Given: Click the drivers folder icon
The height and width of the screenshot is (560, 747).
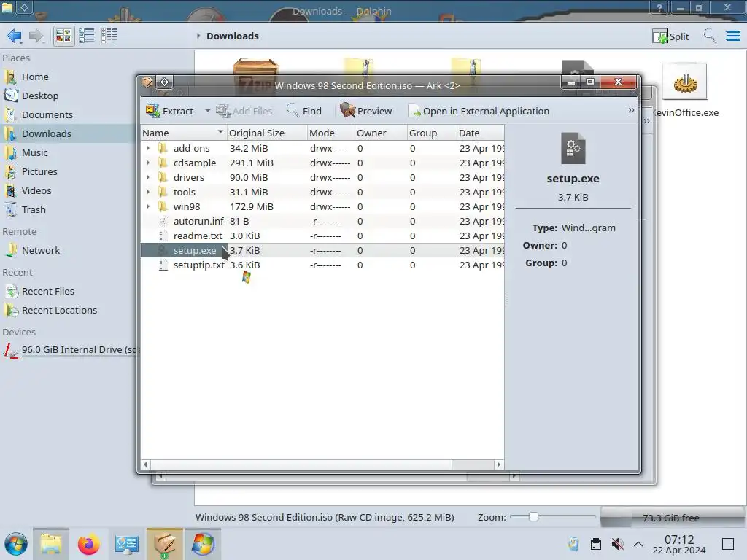Looking at the screenshot, I should pyautogui.click(x=163, y=178).
